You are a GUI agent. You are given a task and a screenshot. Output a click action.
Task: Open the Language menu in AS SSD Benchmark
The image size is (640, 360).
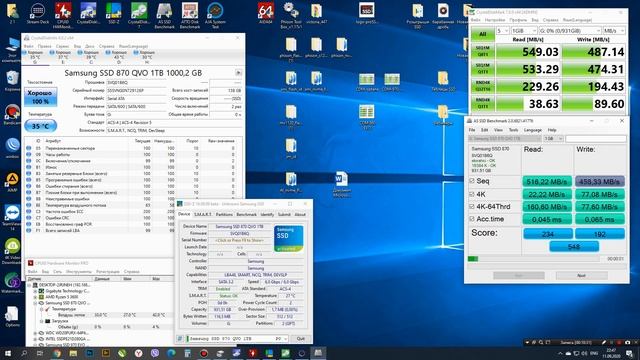tap(533, 130)
